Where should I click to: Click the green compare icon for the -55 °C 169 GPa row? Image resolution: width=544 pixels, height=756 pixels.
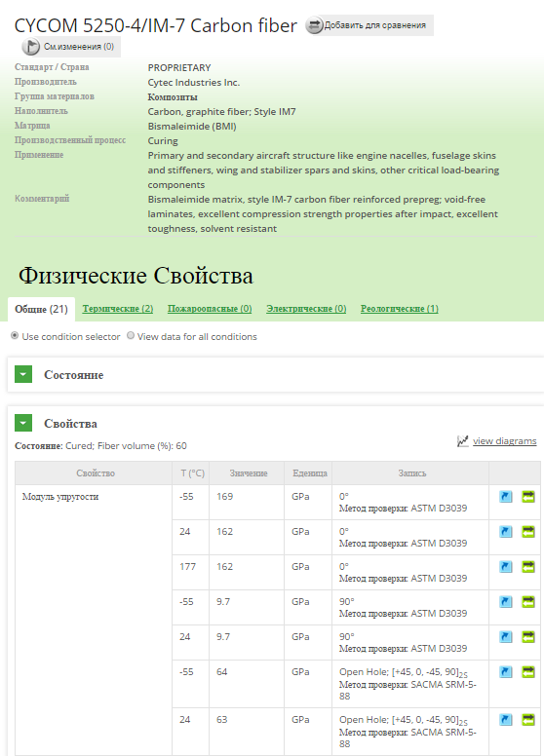point(528,497)
